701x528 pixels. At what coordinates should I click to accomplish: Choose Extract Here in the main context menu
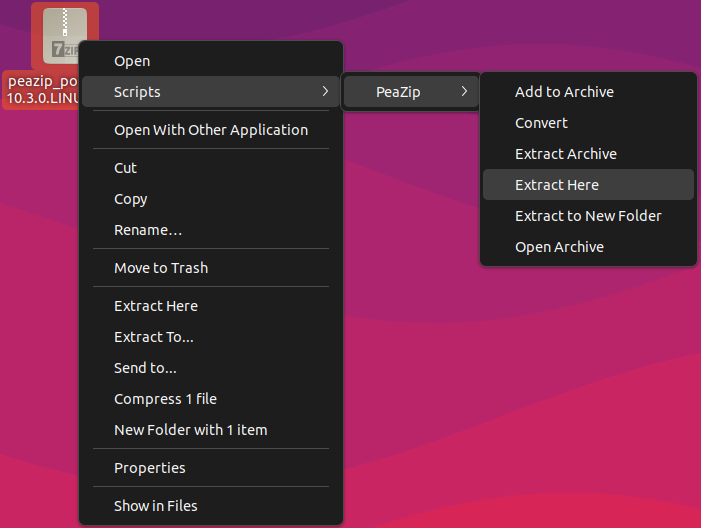click(211, 306)
